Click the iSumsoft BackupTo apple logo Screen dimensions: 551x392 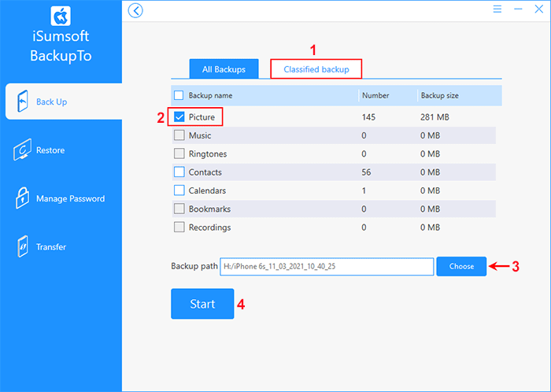(61, 16)
